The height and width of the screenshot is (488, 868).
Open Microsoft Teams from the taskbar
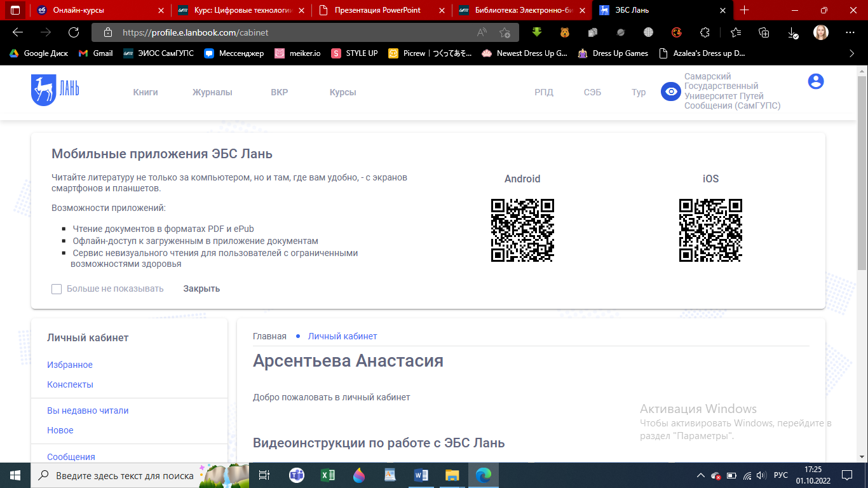(297, 475)
